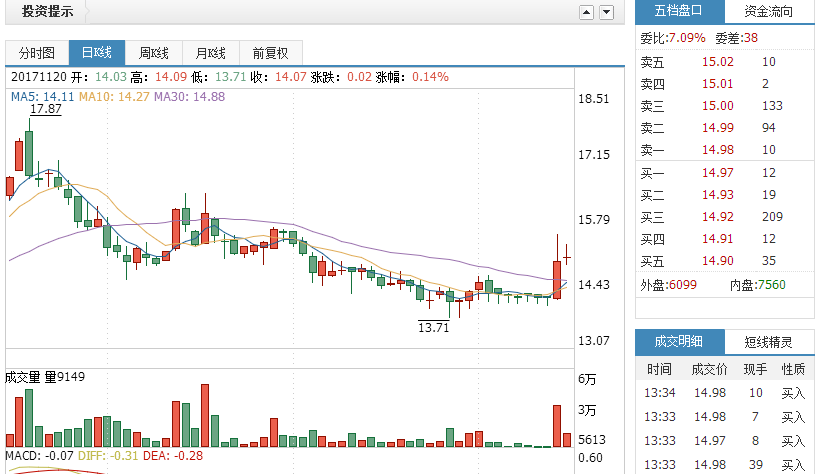The width and height of the screenshot is (821, 474).
Task: Click the latest tall red volume bar
Action: (556, 425)
